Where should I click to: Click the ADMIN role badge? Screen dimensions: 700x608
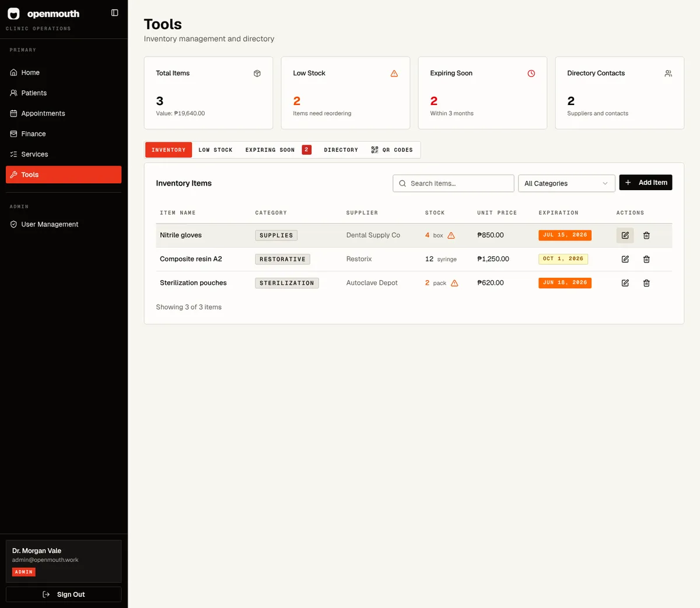coord(24,572)
